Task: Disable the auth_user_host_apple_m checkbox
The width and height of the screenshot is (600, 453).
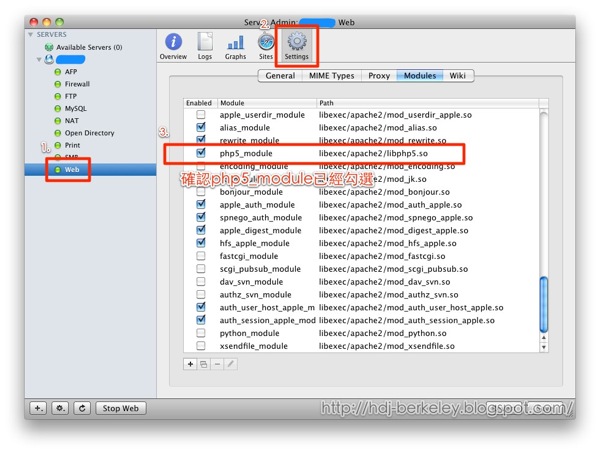Action: [201, 307]
